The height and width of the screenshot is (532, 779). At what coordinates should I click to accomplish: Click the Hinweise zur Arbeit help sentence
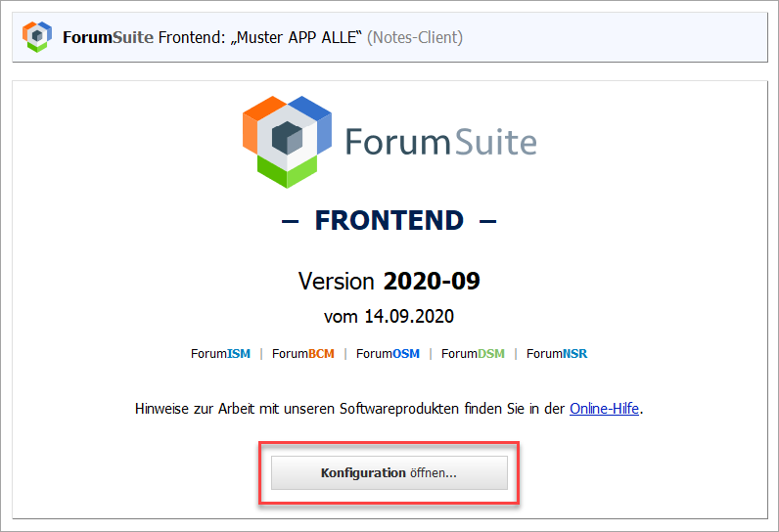pos(389,409)
